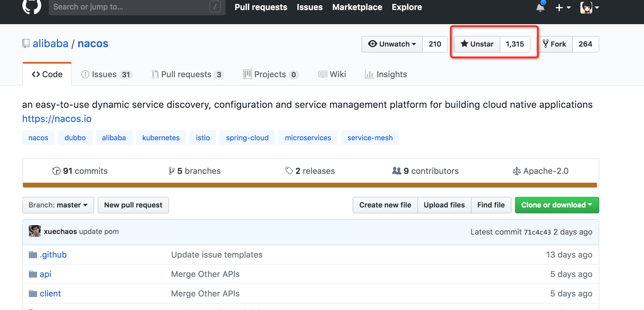This screenshot has height=310, width=644.
Task: Click Unstar to remove the star
Action: pyautogui.click(x=477, y=44)
